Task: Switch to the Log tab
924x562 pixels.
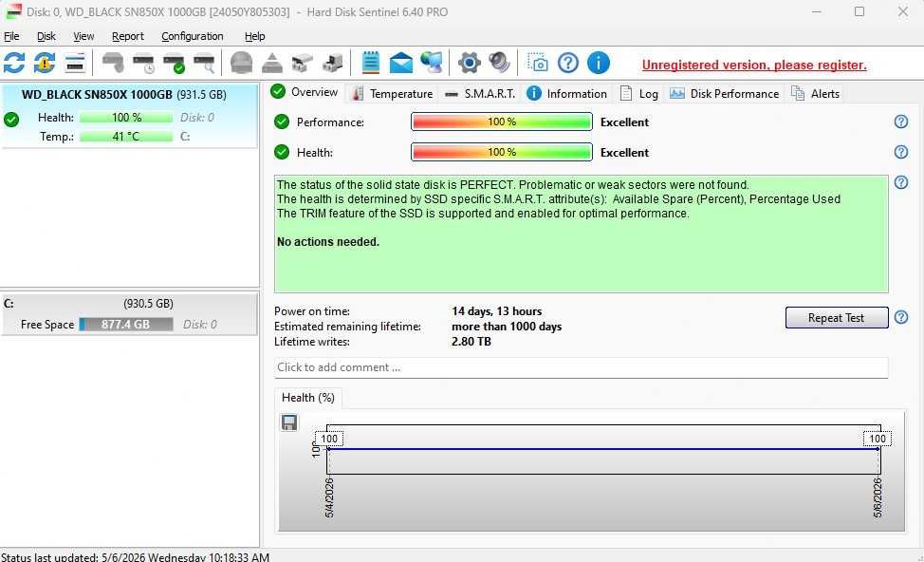Action: [x=638, y=93]
